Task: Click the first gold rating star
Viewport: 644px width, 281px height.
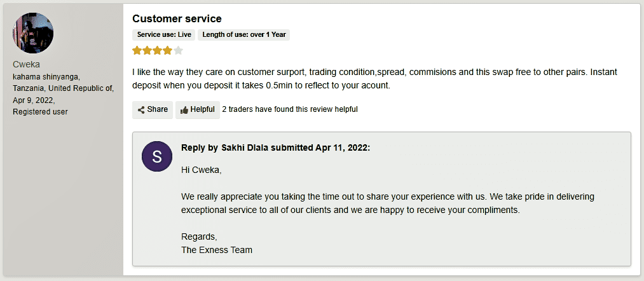Action: pyautogui.click(x=137, y=50)
